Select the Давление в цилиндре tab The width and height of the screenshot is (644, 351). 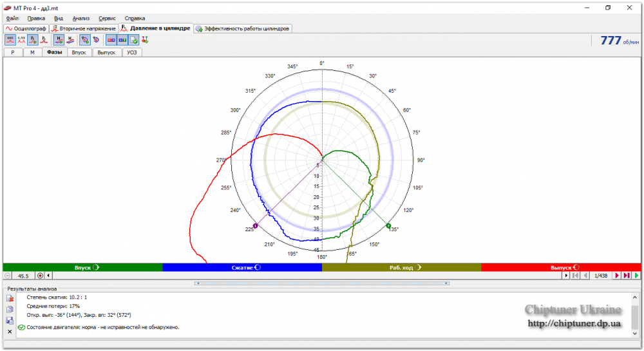156,28
